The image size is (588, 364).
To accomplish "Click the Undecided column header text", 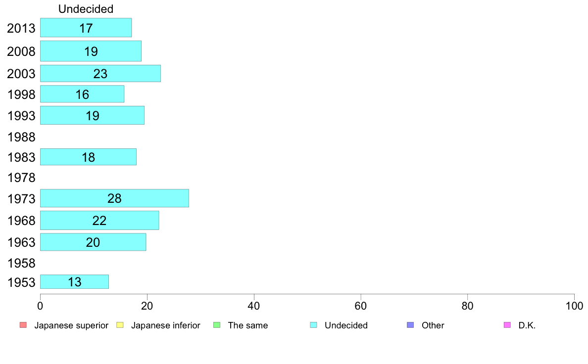I will pos(86,9).
